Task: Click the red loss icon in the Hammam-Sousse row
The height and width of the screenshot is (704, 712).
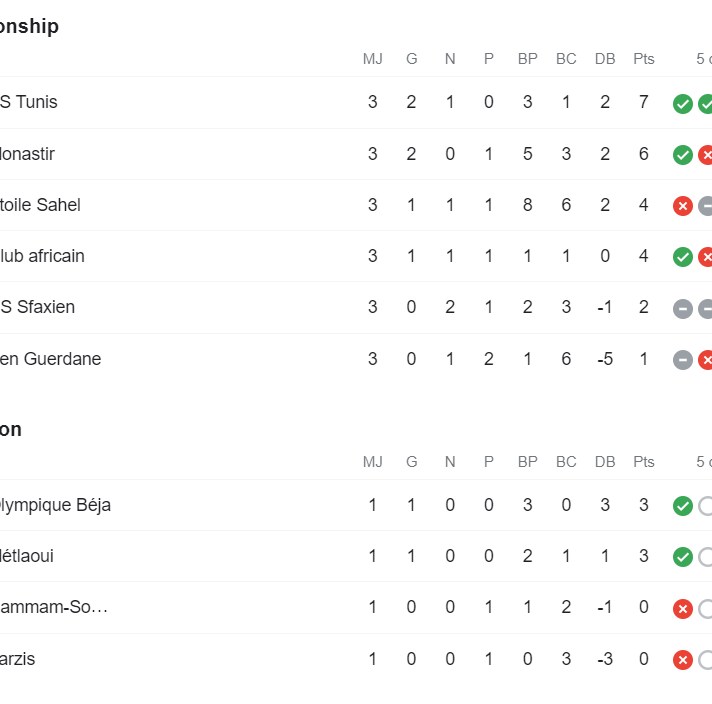Action: pos(682,609)
